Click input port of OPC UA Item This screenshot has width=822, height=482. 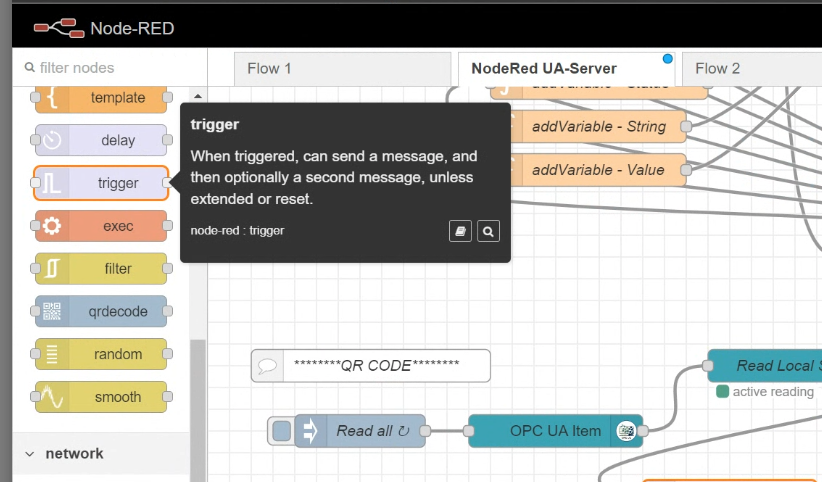tap(469, 431)
